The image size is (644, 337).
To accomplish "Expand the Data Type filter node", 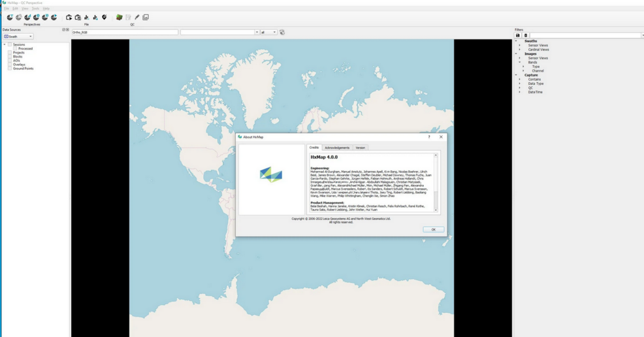I will pyautogui.click(x=519, y=84).
